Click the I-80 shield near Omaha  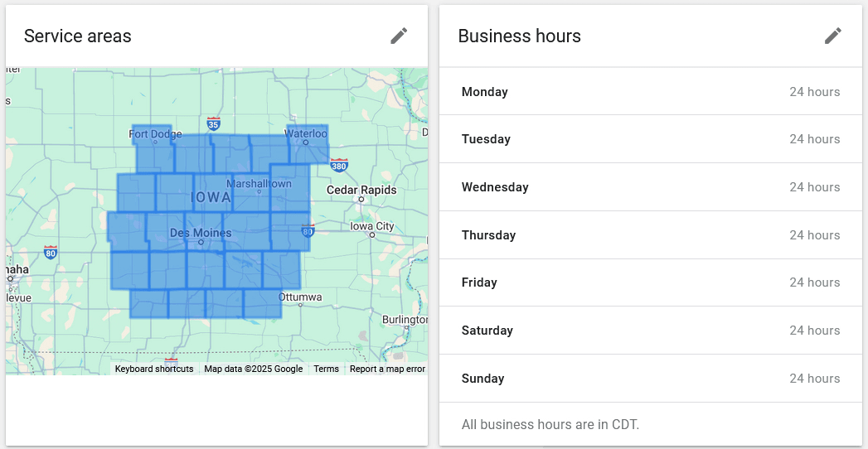tap(51, 253)
